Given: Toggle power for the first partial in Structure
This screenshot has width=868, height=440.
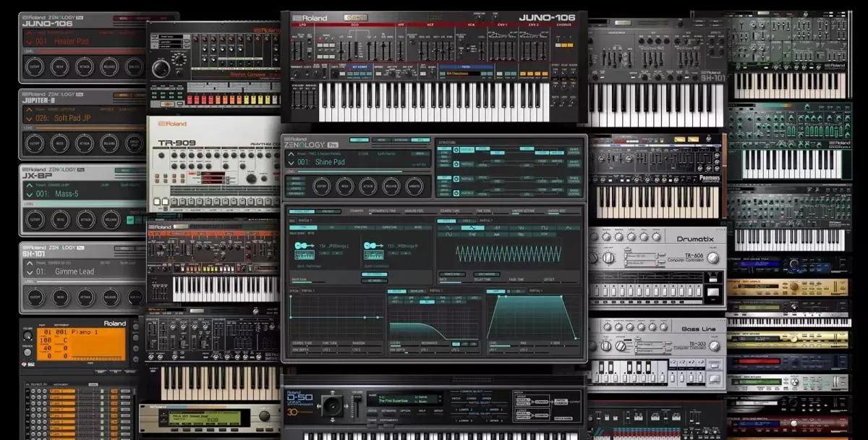Looking at the screenshot, I should [x=456, y=151].
